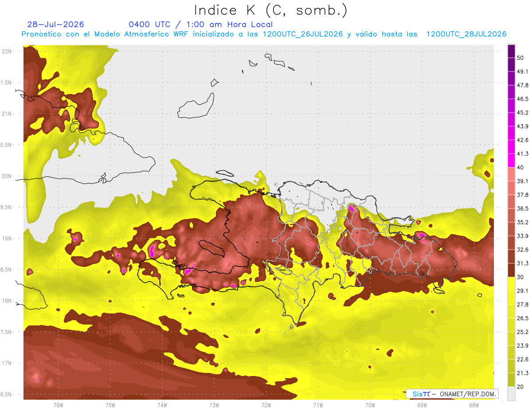This screenshot has height=411, width=532.
Task: Click the "1200UTC_28JUL2026" valid-until time text
Action: (x=466, y=34)
